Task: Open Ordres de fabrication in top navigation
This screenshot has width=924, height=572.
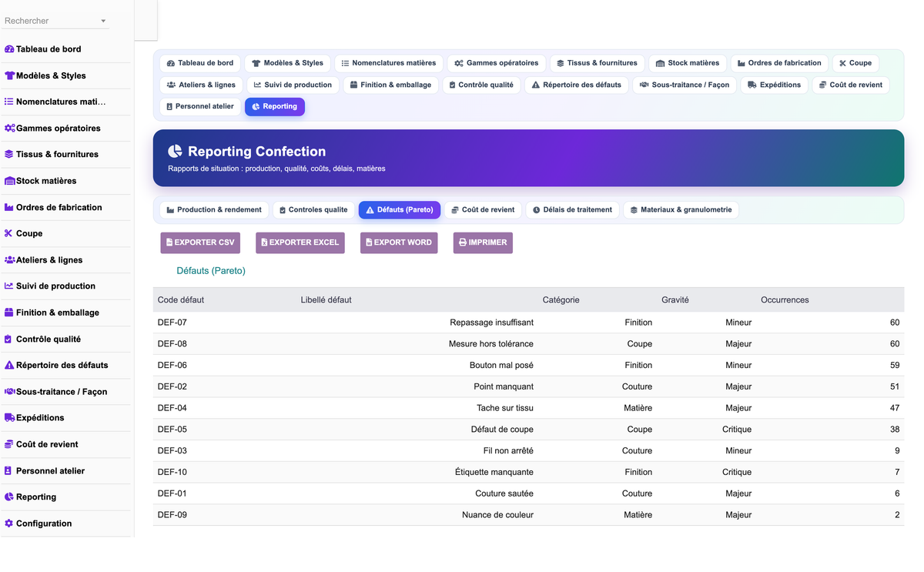Action: point(779,63)
